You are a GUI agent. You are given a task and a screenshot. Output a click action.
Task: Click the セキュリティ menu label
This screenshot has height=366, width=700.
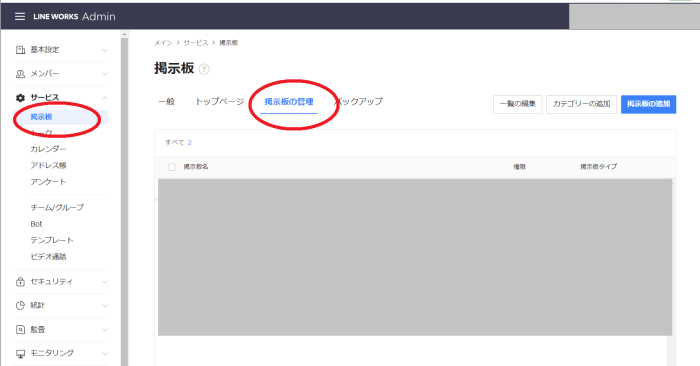51,282
